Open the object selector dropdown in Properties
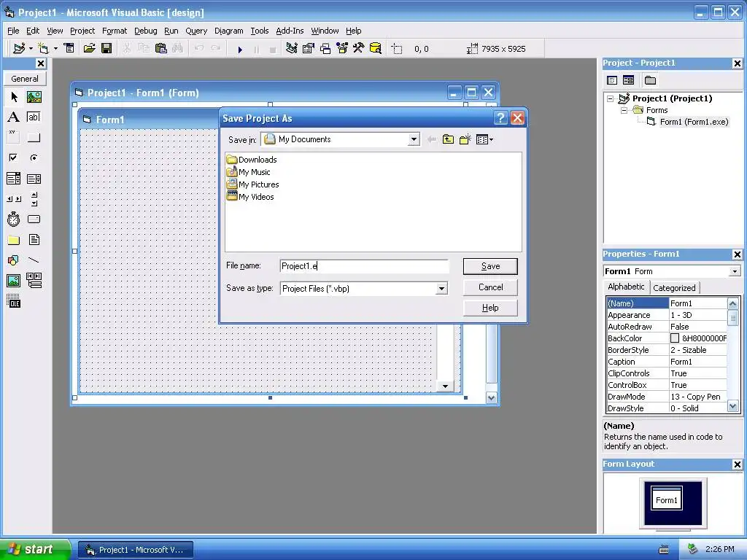 coord(735,271)
